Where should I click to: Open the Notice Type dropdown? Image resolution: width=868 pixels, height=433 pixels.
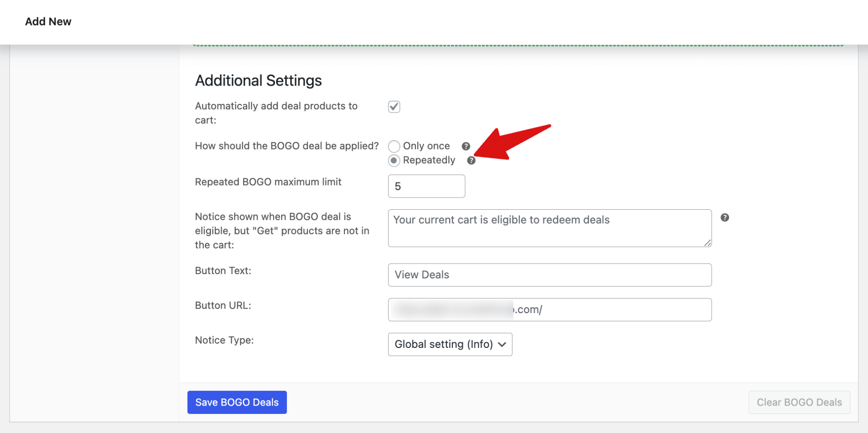450,344
